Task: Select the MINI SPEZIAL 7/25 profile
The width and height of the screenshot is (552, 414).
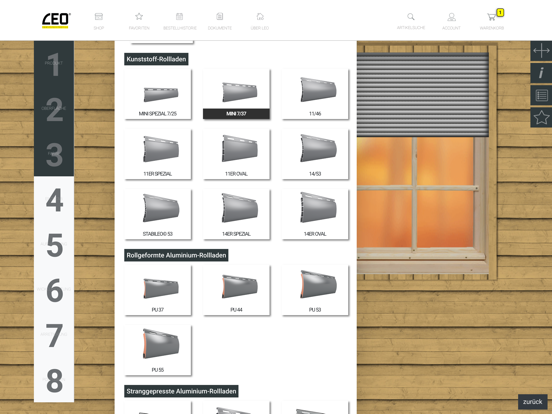Action: click(x=158, y=94)
